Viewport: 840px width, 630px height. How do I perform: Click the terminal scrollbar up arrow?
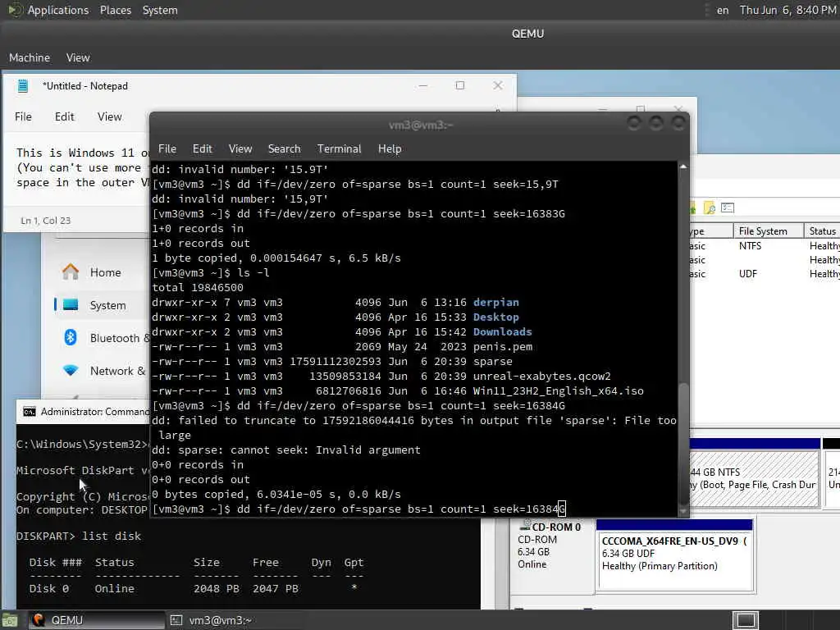pos(683,167)
